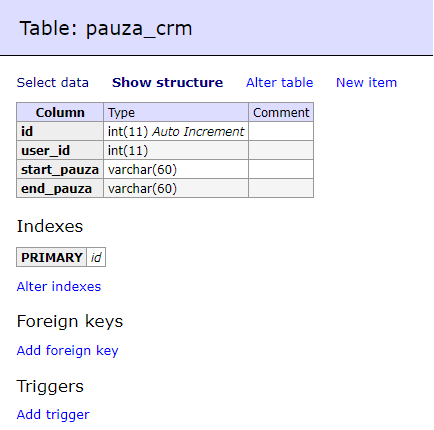
Task: Click New item to add a row
Action: click(366, 82)
